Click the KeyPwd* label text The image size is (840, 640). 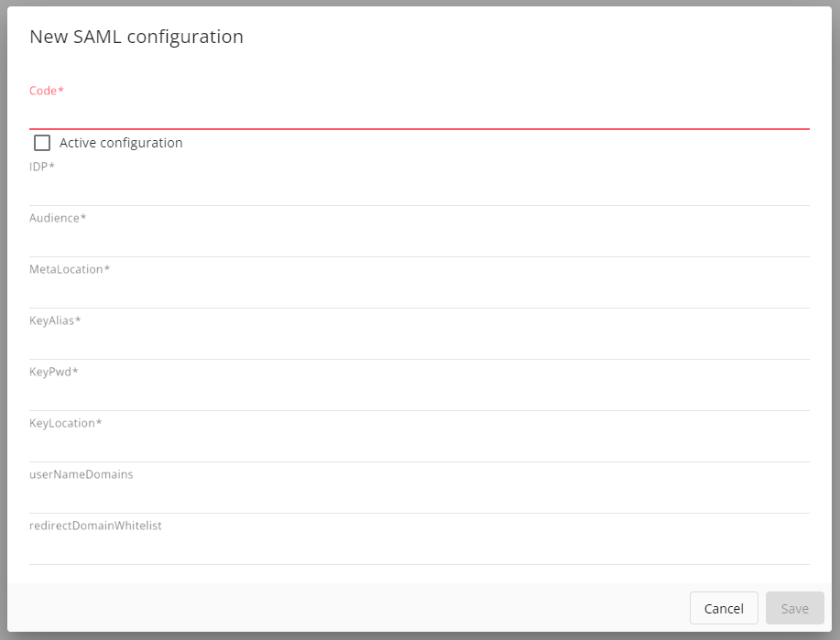(54, 372)
